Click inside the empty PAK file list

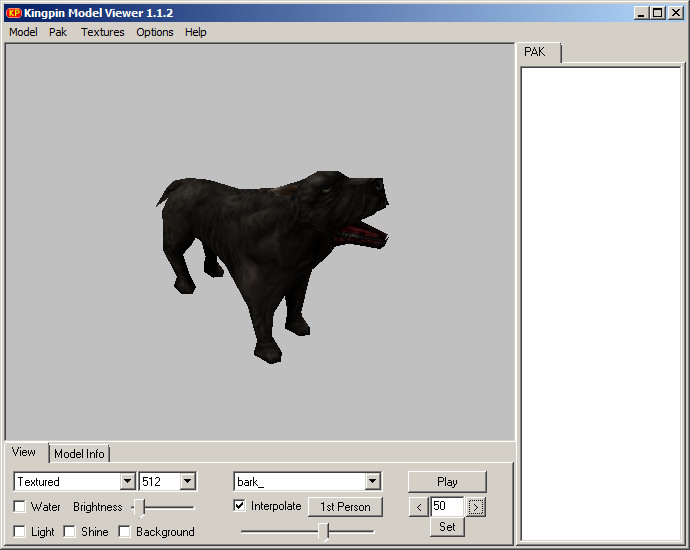coord(601,304)
